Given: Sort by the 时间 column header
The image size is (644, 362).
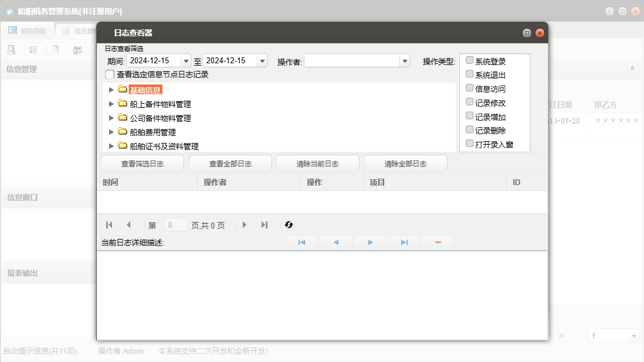Looking at the screenshot, I should 147,183.
